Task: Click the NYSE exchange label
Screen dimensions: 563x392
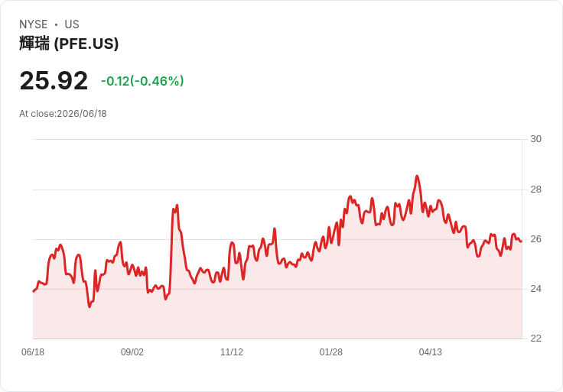Action: click(x=34, y=24)
